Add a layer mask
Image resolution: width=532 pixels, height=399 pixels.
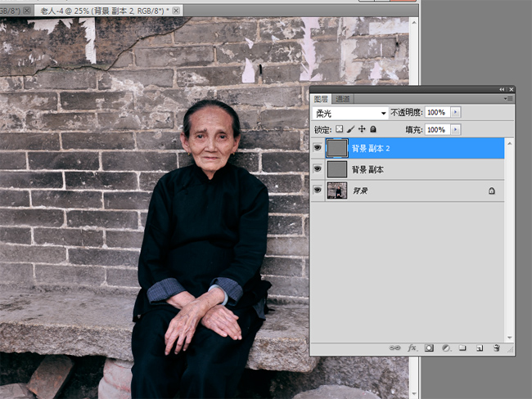coord(429,347)
